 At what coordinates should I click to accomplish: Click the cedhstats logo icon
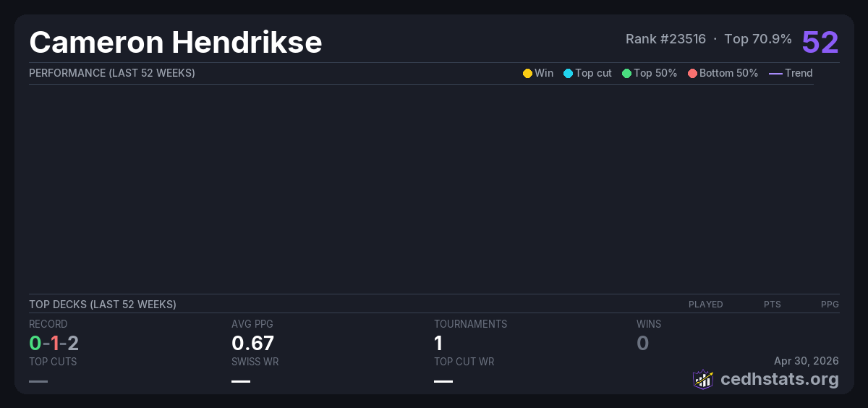pyautogui.click(x=703, y=379)
